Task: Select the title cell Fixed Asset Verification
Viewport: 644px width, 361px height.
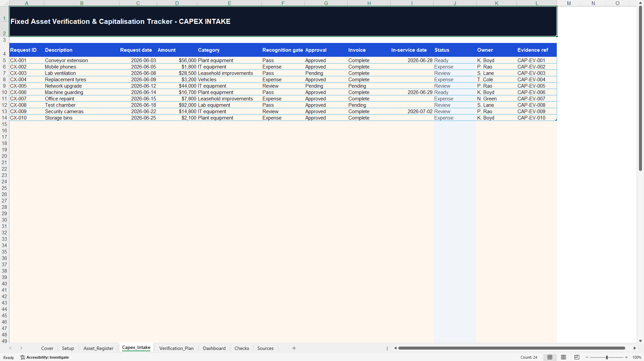Action: click(283, 21)
